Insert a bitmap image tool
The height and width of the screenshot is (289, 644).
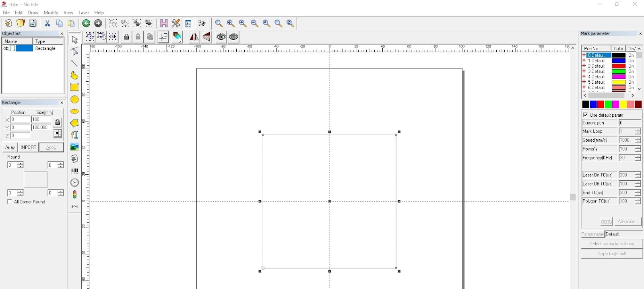(x=74, y=147)
